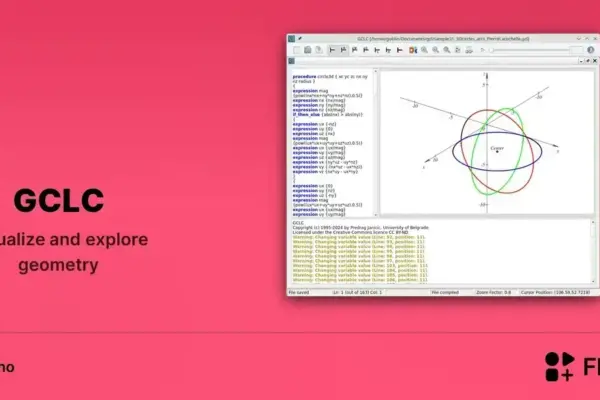Image resolution: width=600 pixels, height=400 pixels.
Task: Click the 'Cursor Position' readout in status bar
Action: click(x=555, y=292)
